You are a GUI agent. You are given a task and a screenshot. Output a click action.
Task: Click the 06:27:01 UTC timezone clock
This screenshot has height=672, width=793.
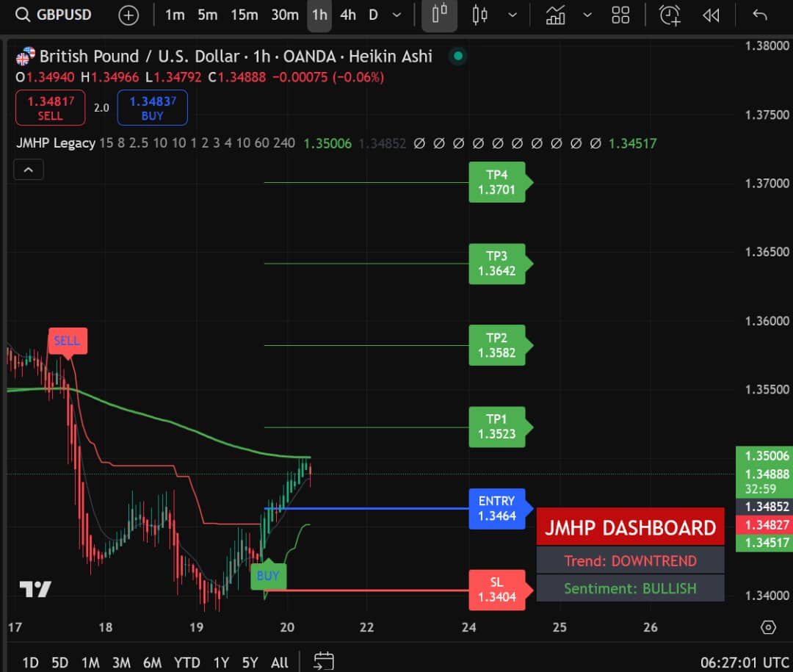pyautogui.click(x=745, y=662)
